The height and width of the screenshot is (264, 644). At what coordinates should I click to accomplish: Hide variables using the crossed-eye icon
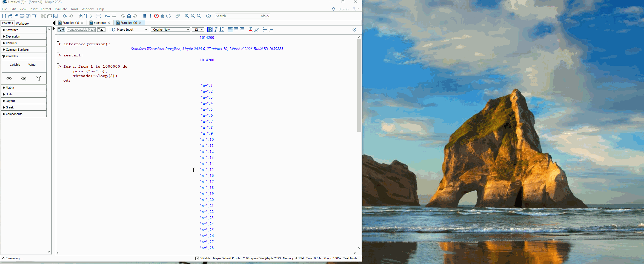pyautogui.click(x=24, y=78)
